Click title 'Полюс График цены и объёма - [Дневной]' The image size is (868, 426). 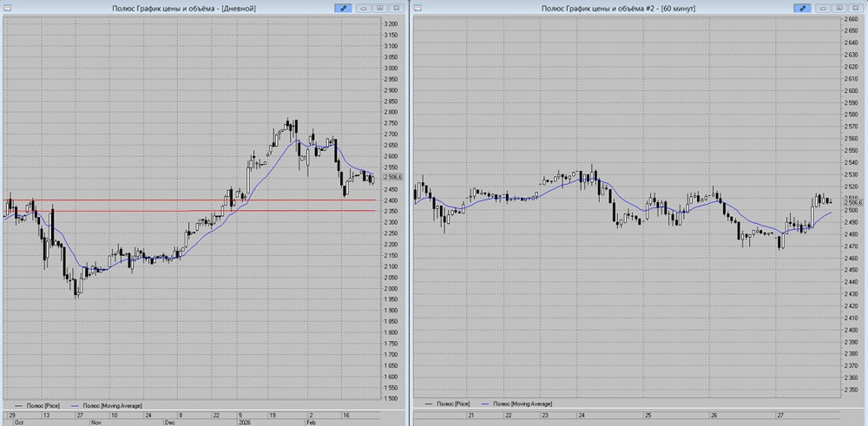point(184,9)
